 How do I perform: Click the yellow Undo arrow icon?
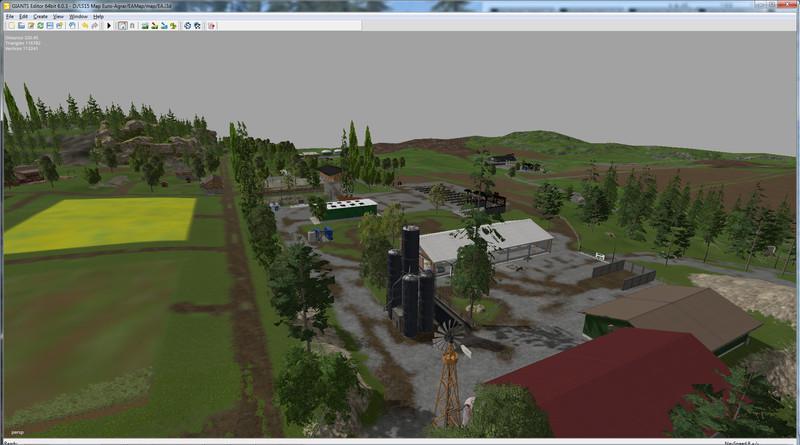85,26
